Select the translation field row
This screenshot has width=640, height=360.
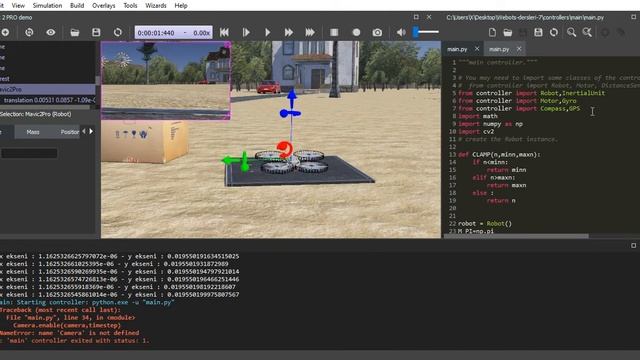click(48, 100)
